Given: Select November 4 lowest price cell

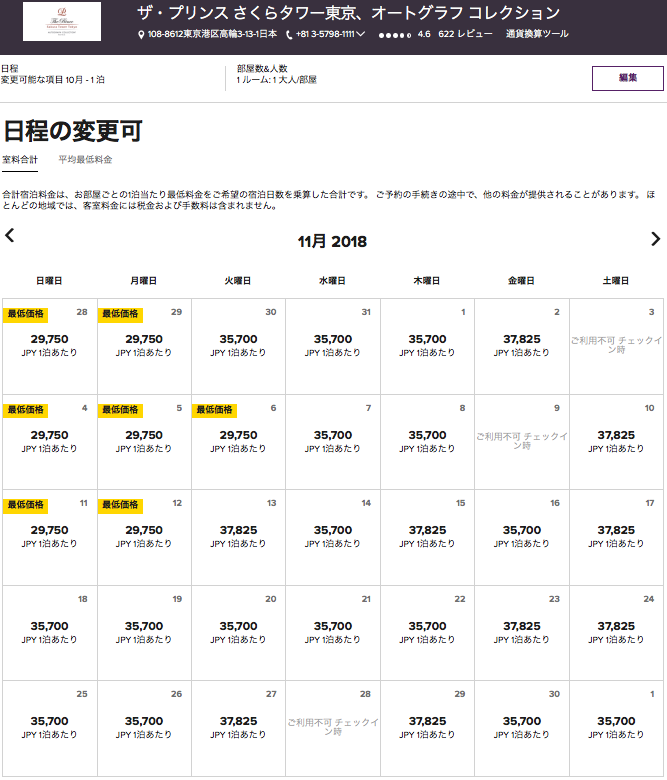Looking at the screenshot, I should coord(50,442).
